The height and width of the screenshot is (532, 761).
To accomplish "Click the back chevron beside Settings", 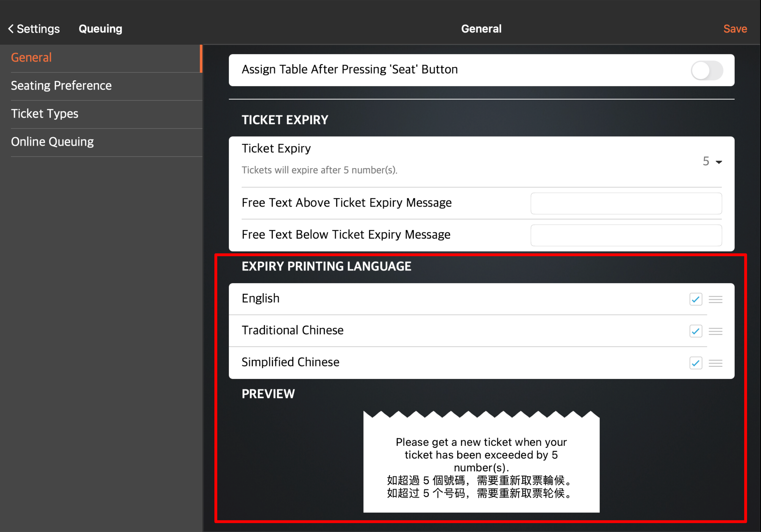I will click(11, 29).
